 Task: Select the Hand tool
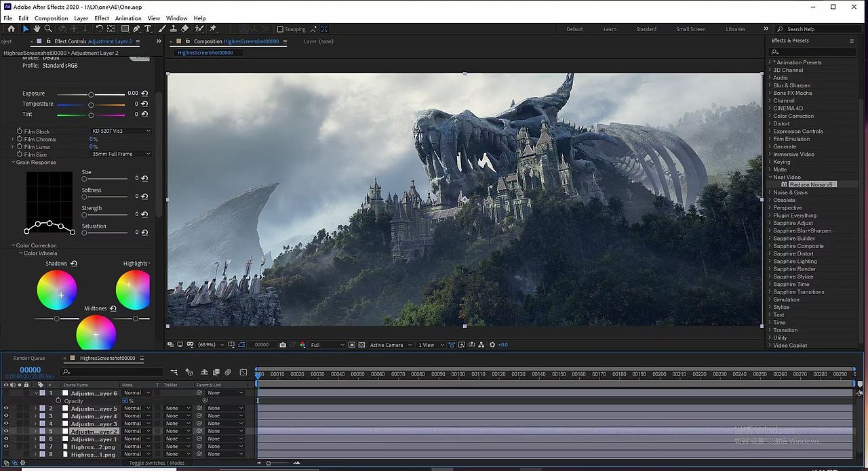(37, 29)
